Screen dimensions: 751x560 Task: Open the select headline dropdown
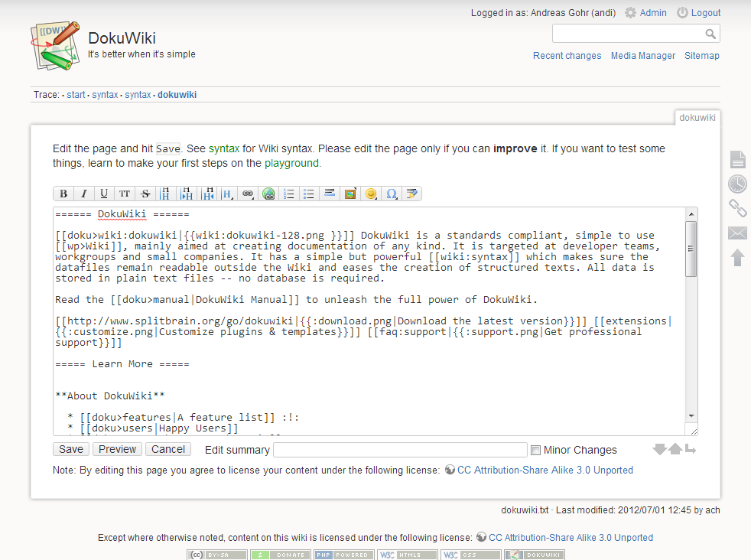(227, 194)
